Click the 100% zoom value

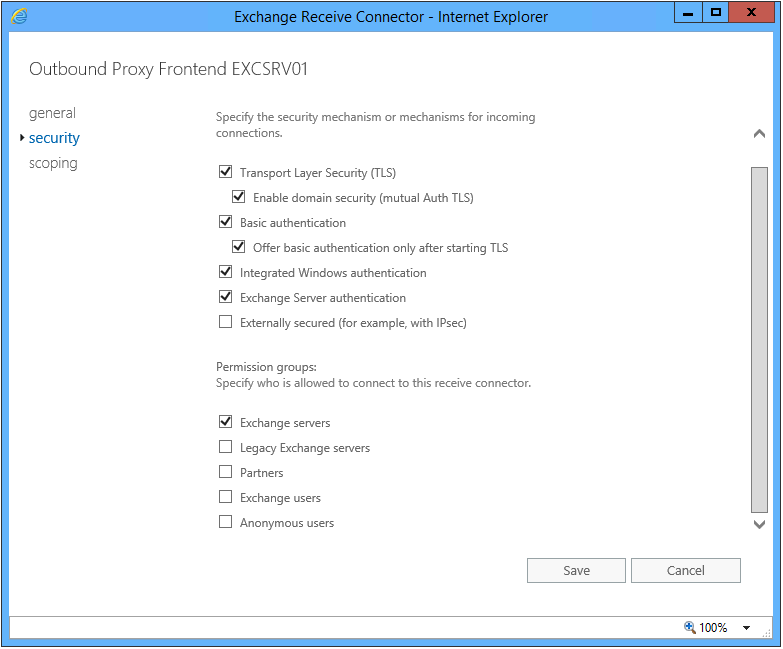[x=713, y=628]
